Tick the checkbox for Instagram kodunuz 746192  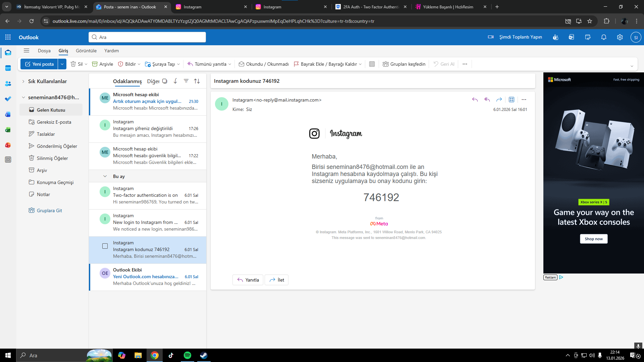tap(105, 246)
